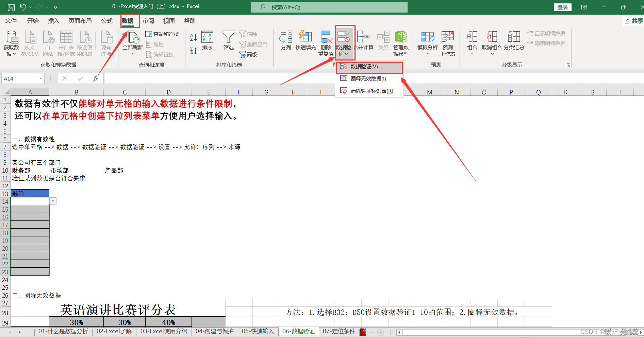Open Customize Quick Access Toolbar dropdown

coord(55,7)
